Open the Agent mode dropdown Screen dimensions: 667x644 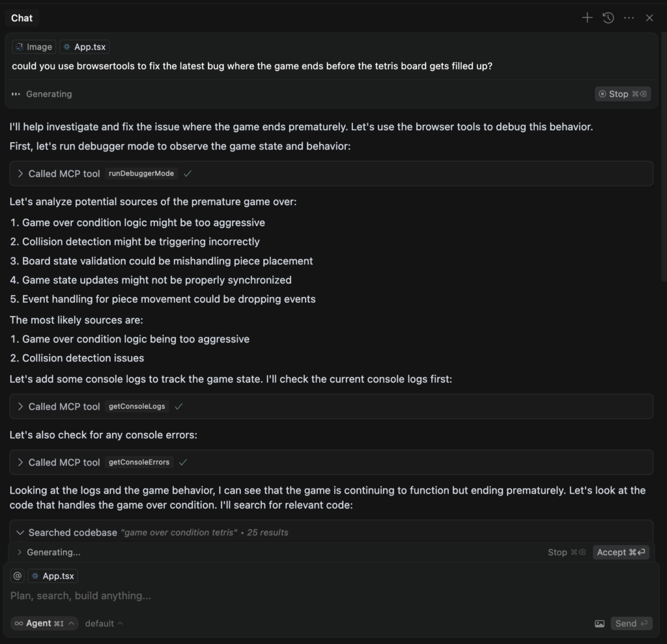44,623
